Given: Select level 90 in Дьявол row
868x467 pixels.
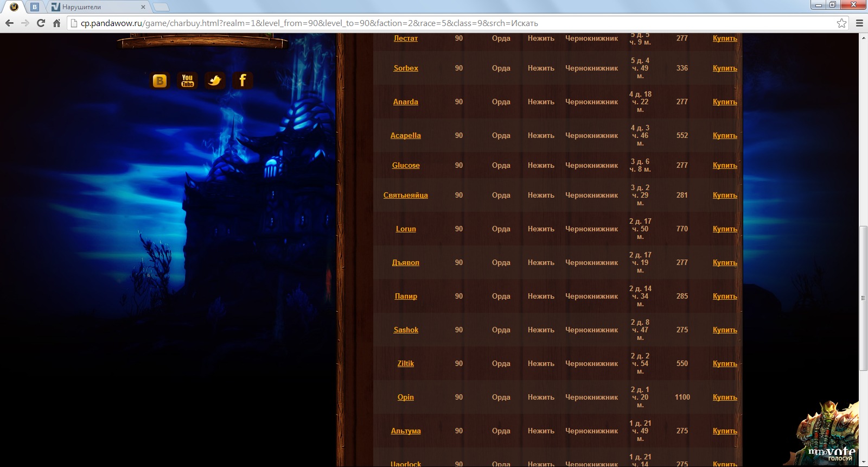Looking at the screenshot, I should coord(459,262).
